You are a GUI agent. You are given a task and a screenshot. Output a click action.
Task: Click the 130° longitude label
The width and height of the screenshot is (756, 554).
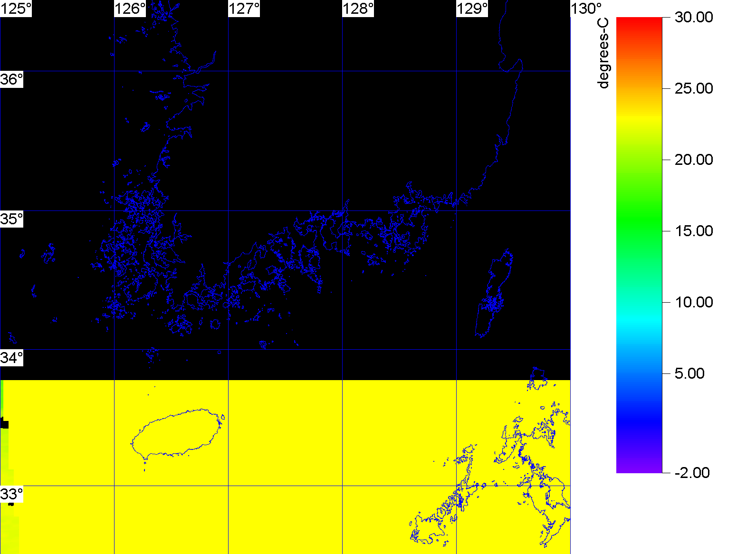[586, 9]
